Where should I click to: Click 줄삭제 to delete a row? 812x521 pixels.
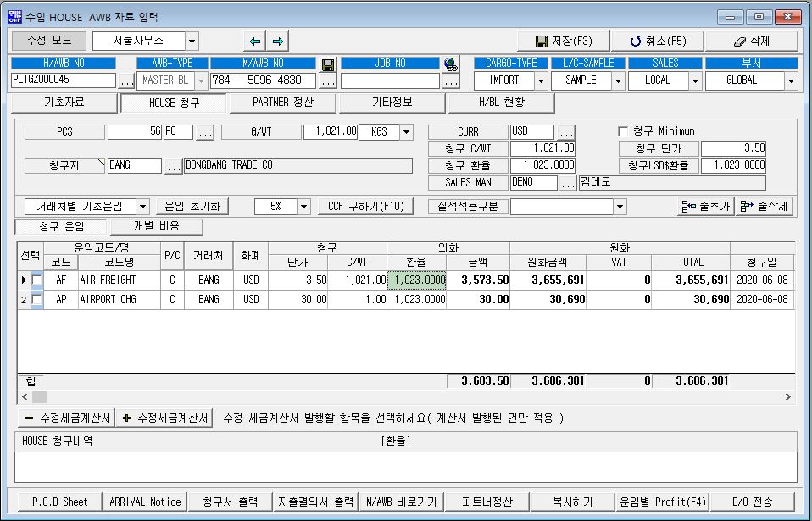coord(765,207)
